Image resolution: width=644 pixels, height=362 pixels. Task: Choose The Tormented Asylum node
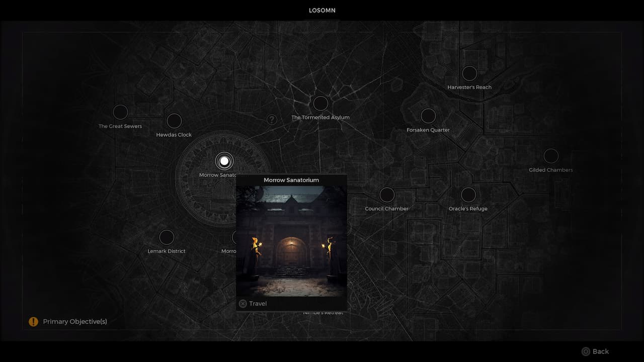(320, 104)
